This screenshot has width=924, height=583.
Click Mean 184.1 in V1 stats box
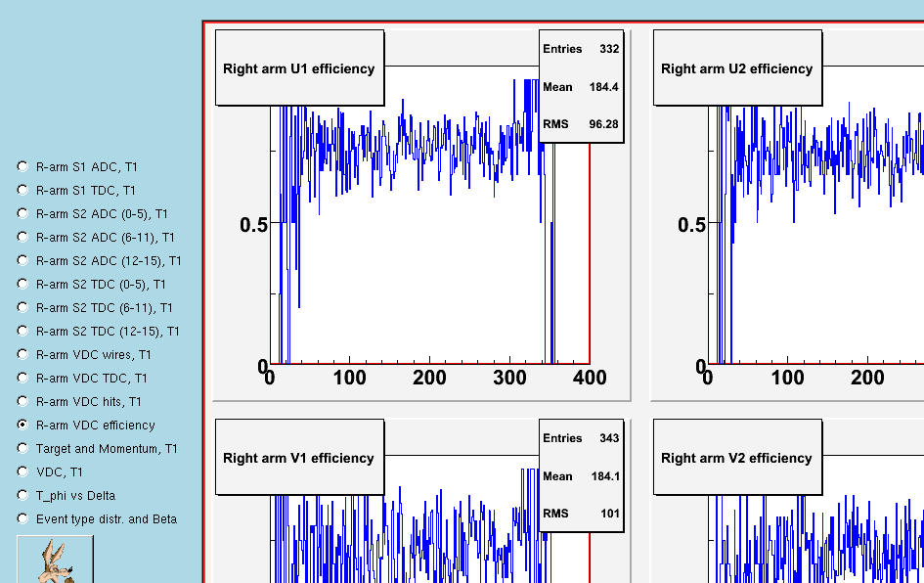point(581,476)
